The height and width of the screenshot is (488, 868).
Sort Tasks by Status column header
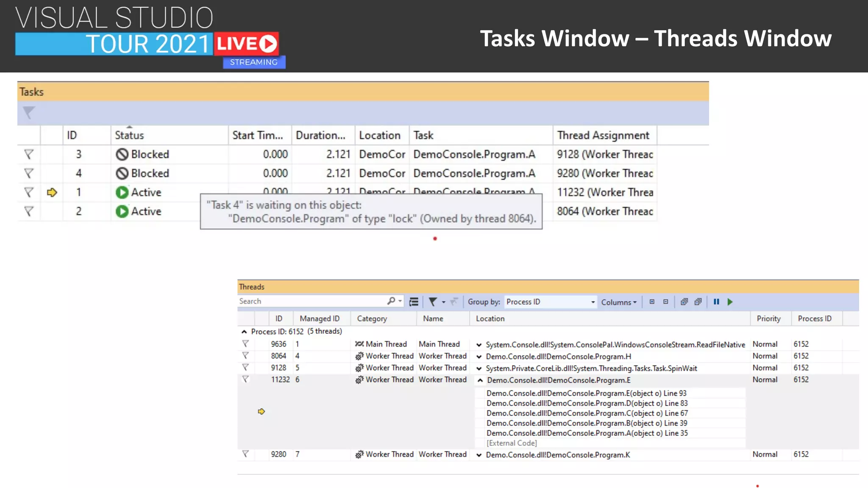170,135
